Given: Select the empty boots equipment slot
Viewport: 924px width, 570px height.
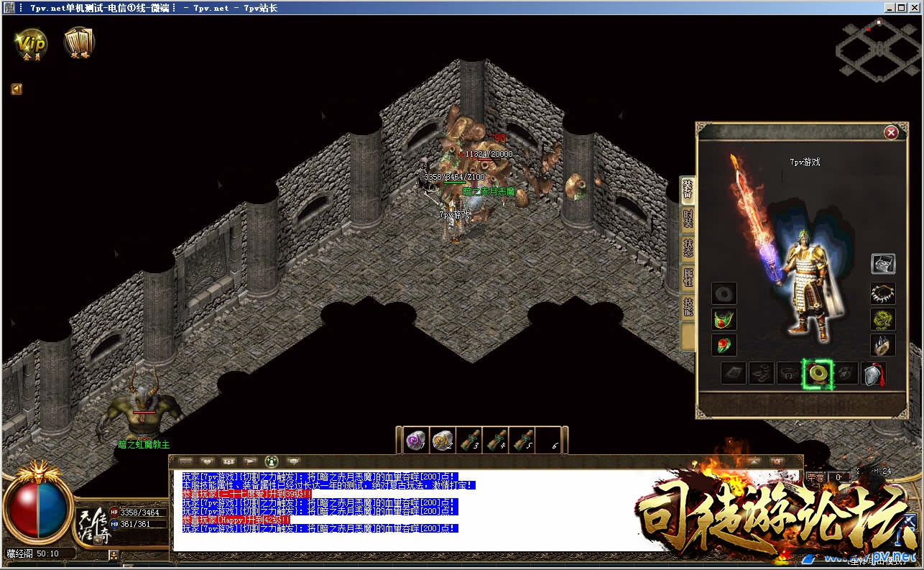Looking at the screenshot, I should click(x=762, y=373).
